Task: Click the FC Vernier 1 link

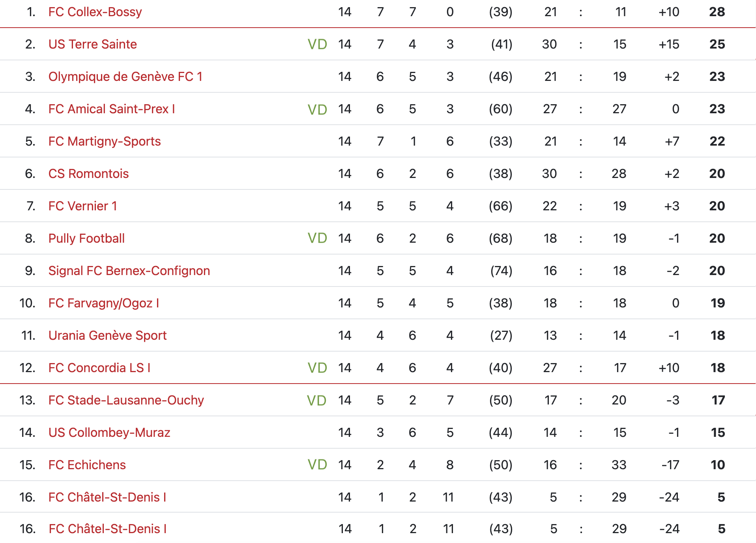Action: [x=83, y=206]
